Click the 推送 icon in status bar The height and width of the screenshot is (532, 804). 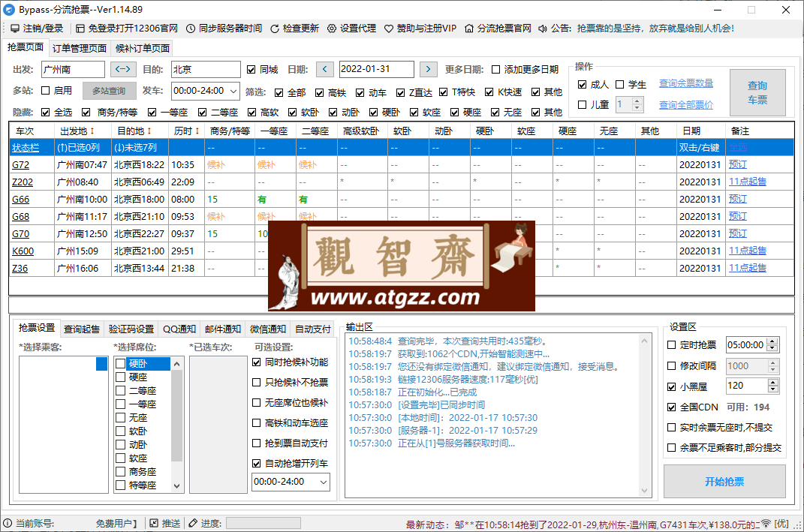coord(154,523)
